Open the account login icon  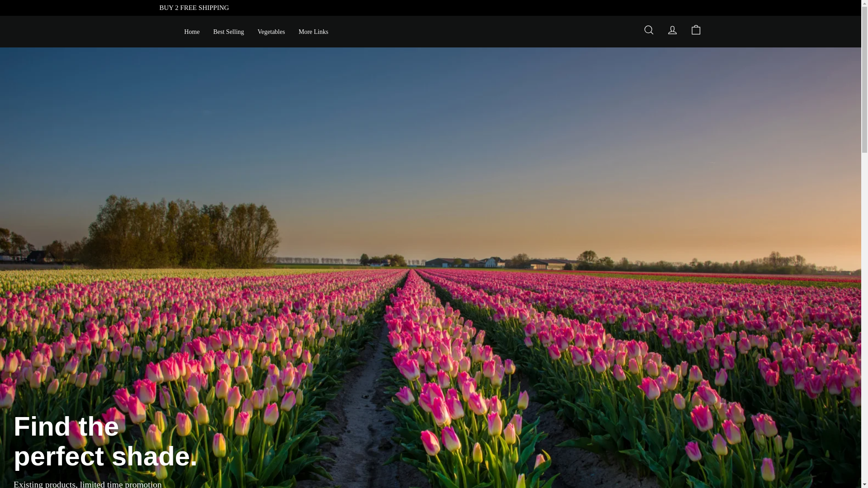coord(672,30)
